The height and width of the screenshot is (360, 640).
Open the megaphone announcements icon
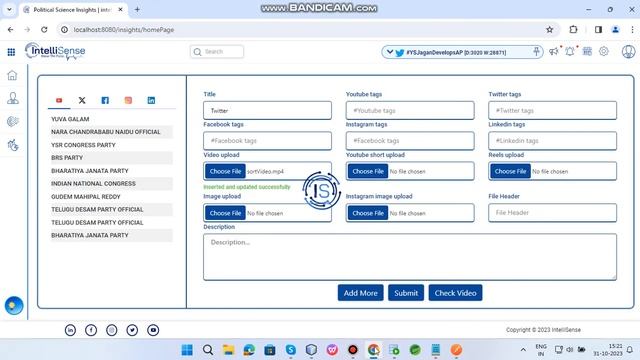click(553, 51)
